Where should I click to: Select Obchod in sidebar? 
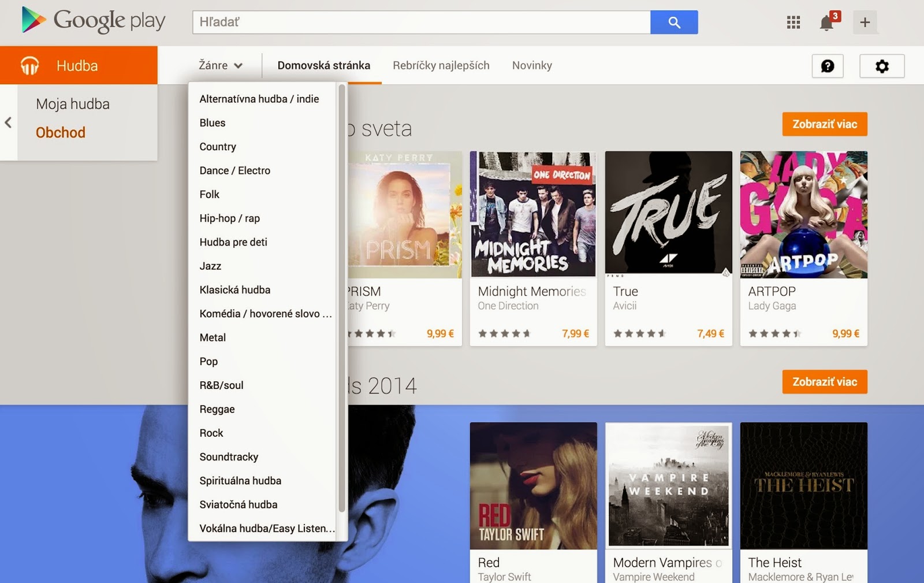tap(61, 132)
